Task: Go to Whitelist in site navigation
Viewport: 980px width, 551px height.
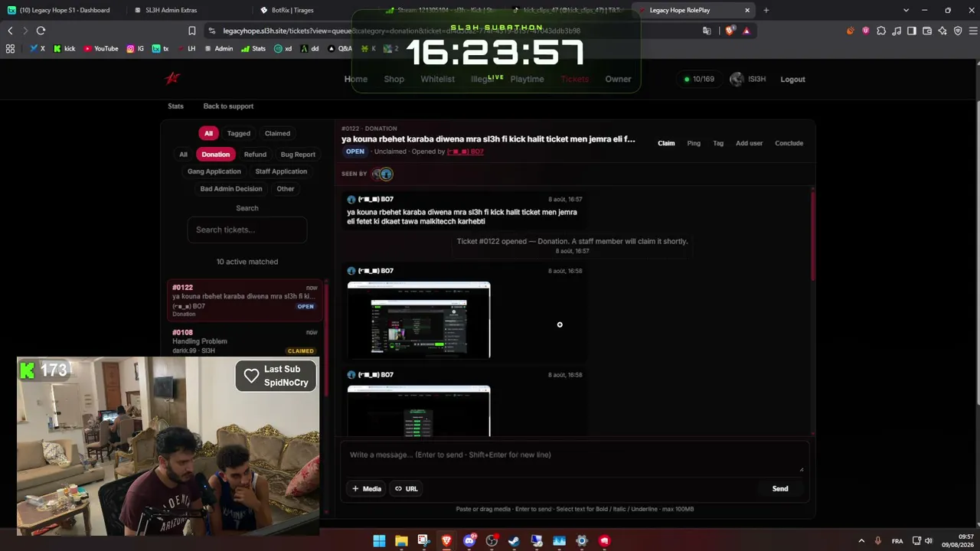Action: (x=437, y=79)
